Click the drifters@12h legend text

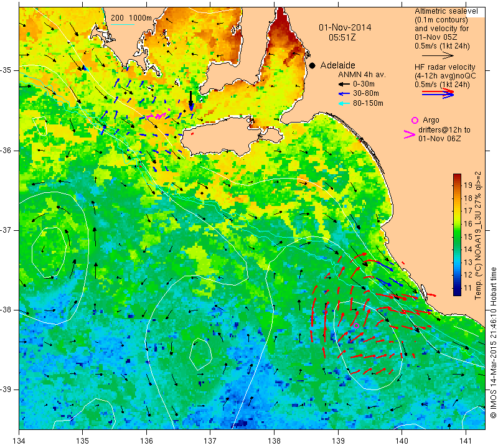click(x=444, y=130)
